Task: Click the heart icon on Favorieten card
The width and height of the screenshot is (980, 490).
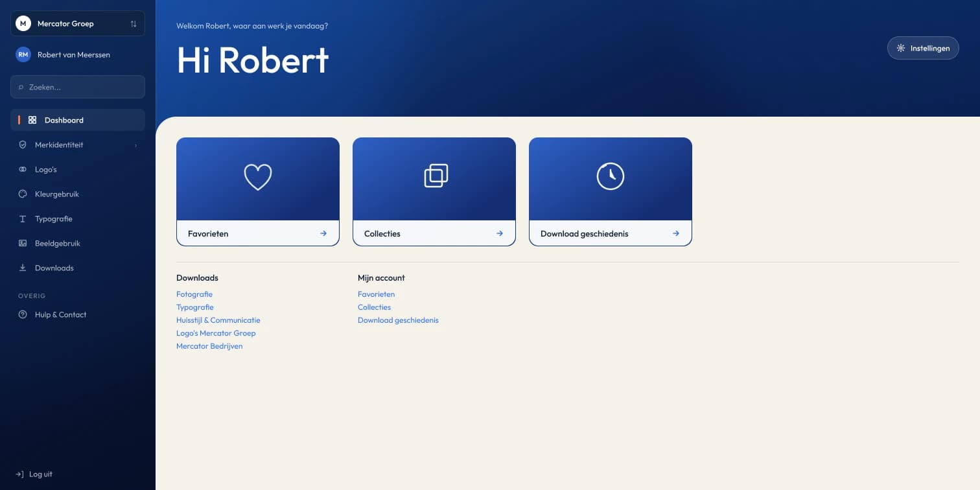Action: pos(258,177)
